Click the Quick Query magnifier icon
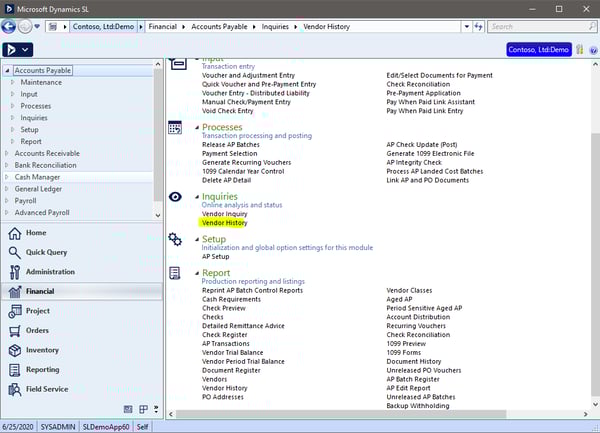Image resolution: width=600 pixels, height=433 pixels. [15, 253]
